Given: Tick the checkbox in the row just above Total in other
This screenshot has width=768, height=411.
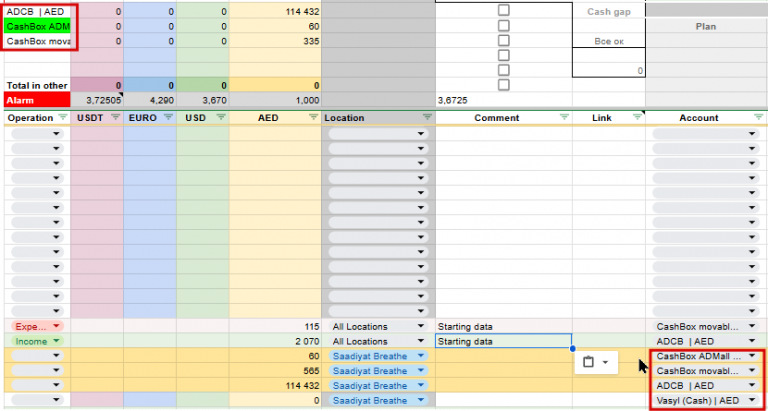Looking at the screenshot, I should [x=503, y=70].
